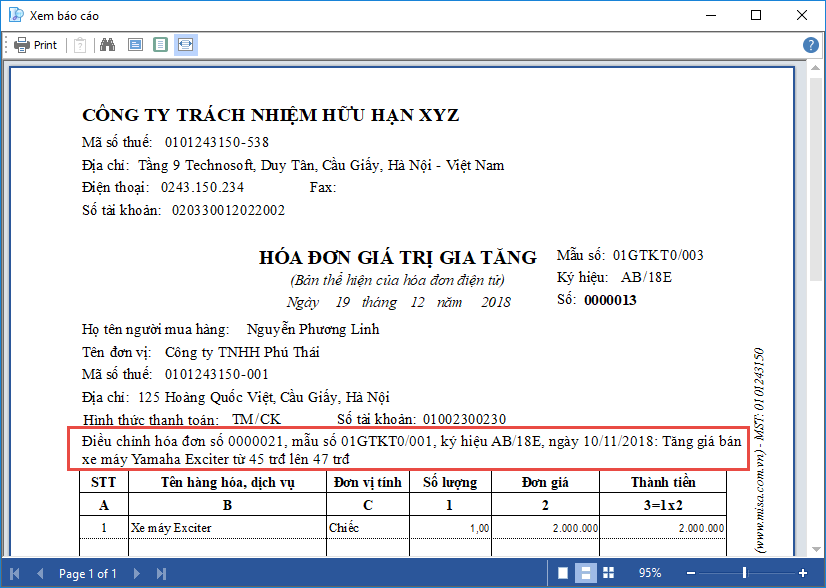Select the fit whole page icon

(x=160, y=45)
